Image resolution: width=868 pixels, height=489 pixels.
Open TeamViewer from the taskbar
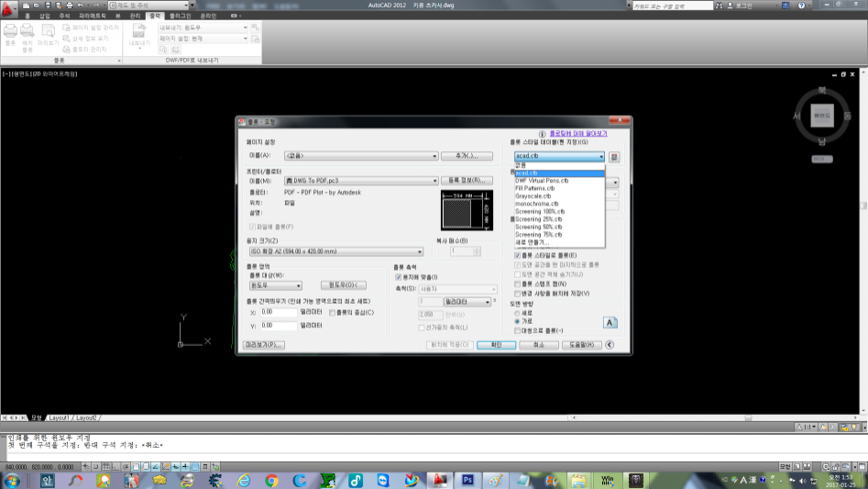pos(383,480)
